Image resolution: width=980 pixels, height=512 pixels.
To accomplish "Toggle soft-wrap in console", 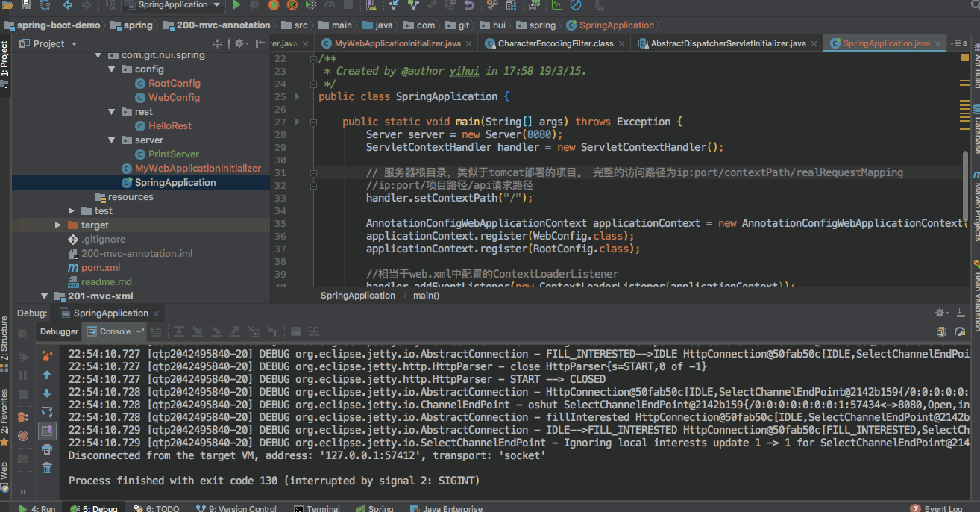I will 47,412.
